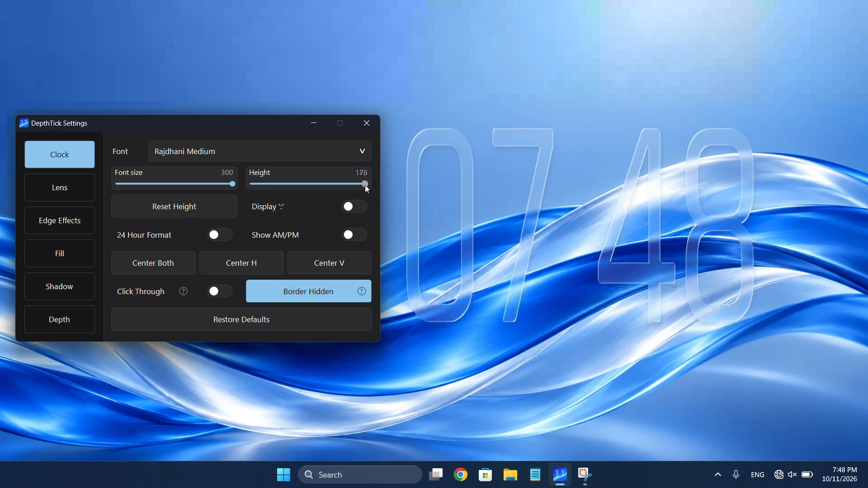This screenshot has height=488, width=868.
Task: Click the Reset Height button
Action: point(175,207)
